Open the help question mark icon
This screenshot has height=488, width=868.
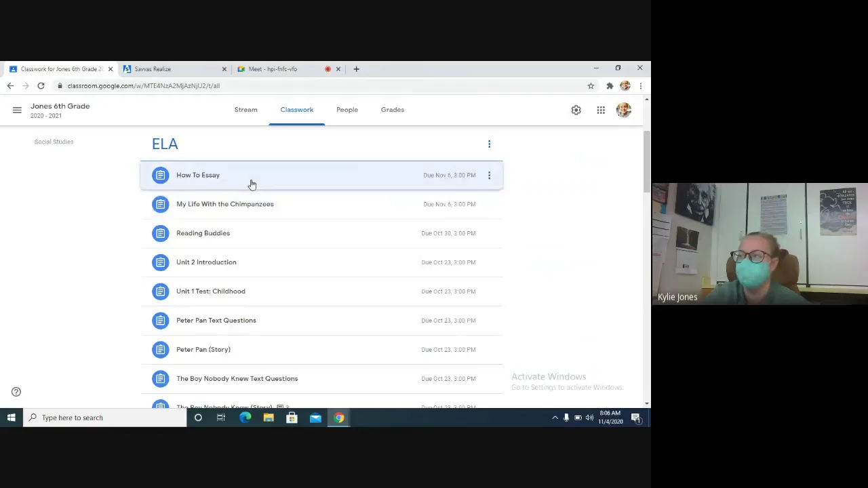16,392
